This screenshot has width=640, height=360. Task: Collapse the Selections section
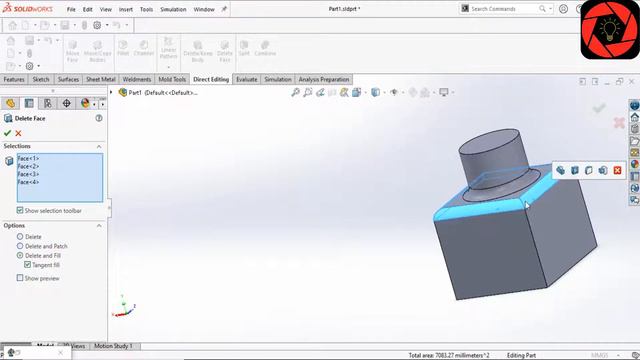click(x=99, y=146)
